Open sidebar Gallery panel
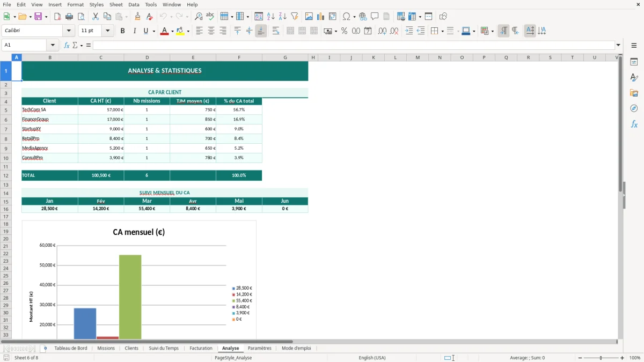 [634, 93]
